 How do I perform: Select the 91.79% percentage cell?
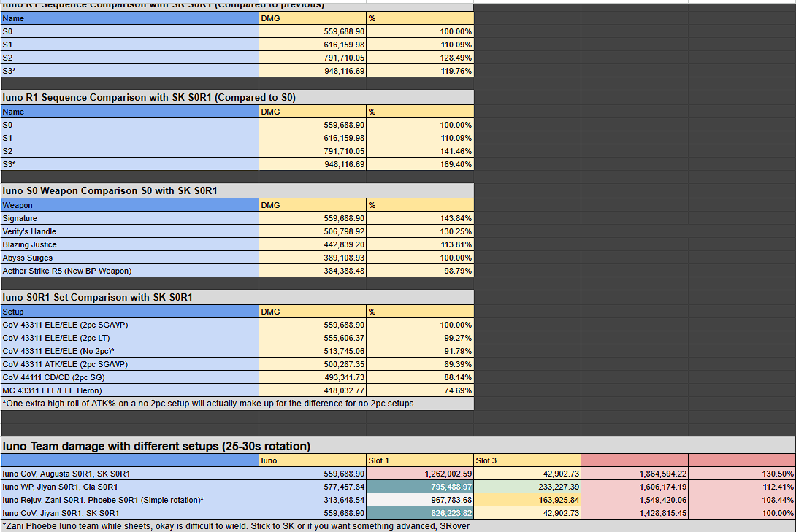(420, 351)
